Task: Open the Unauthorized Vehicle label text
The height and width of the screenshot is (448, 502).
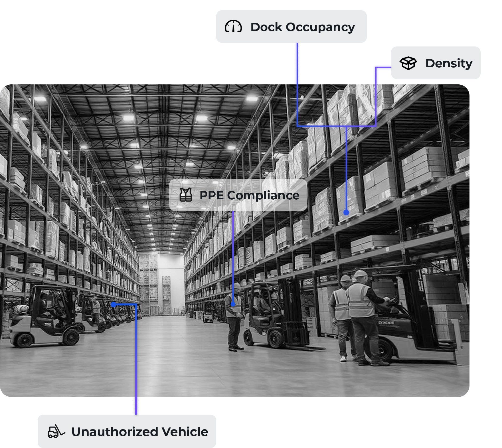Action: 140,432
